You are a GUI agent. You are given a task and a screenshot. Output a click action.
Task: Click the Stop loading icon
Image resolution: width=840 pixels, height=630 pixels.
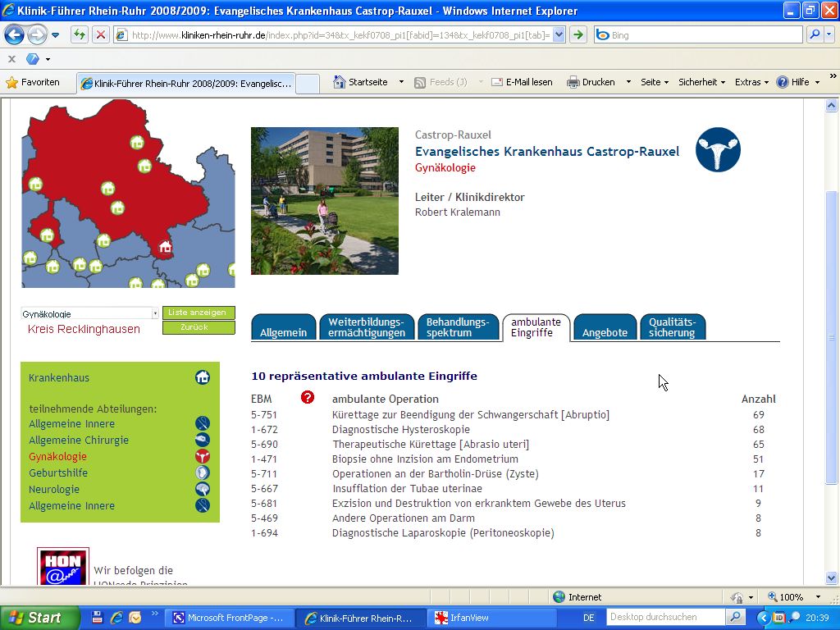click(100, 35)
